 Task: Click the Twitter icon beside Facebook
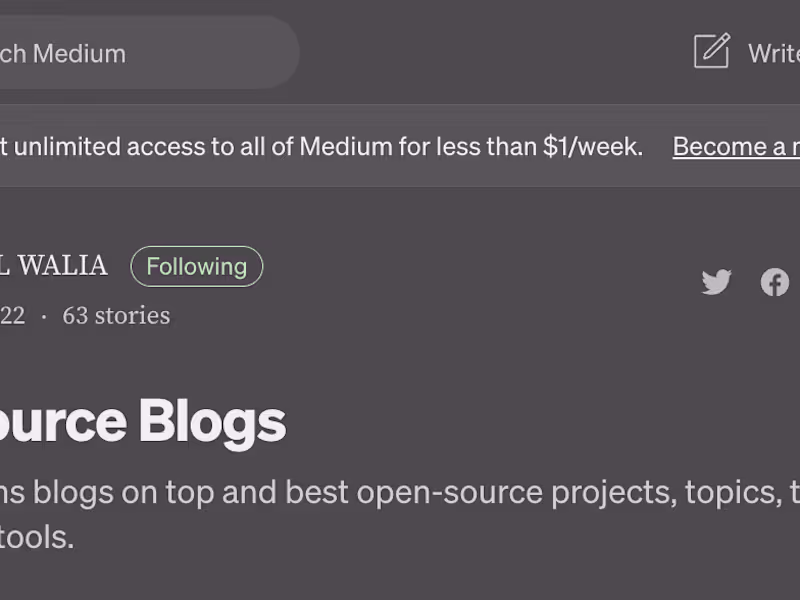pos(716,282)
